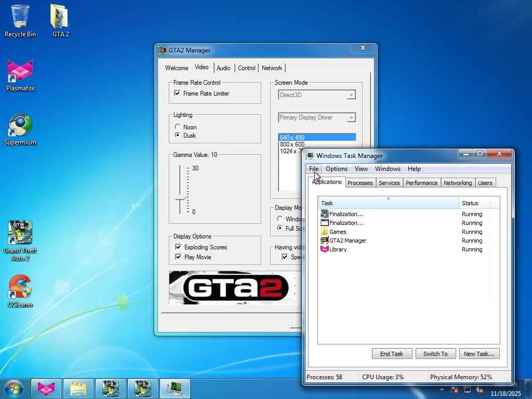Select the 640 x 480 resolution
Viewport: 532px width, 399px height.
pyautogui.click(x=317, y=137)
